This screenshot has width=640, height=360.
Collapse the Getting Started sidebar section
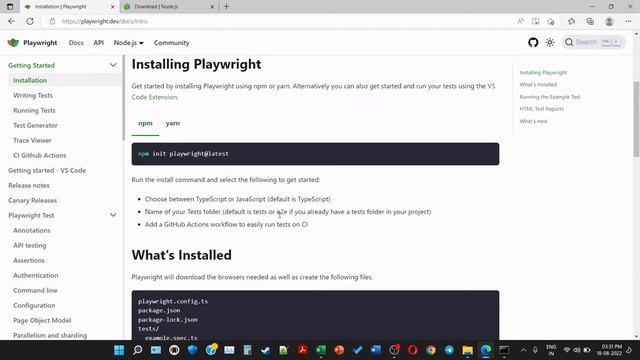click(113, 65)
